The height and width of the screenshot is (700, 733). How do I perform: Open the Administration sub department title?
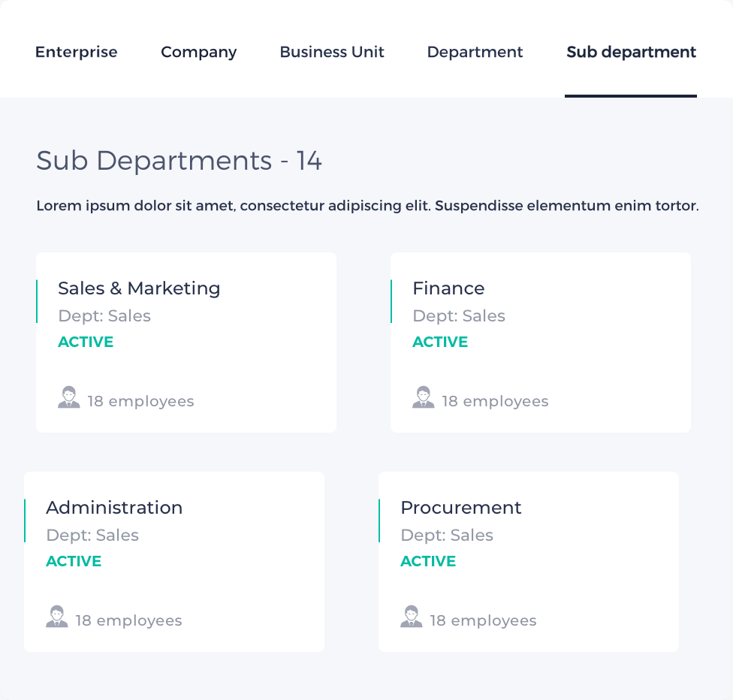[114, 508]
